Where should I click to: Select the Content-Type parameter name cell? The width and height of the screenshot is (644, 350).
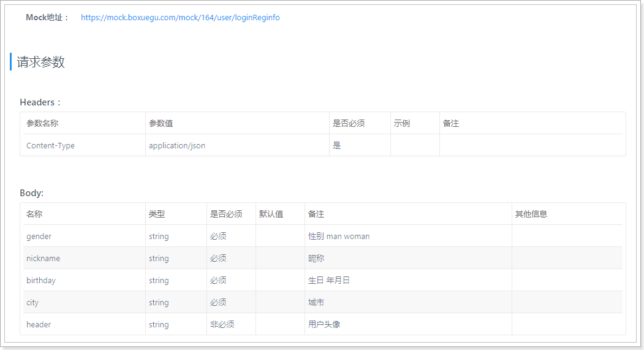[50, 145]
